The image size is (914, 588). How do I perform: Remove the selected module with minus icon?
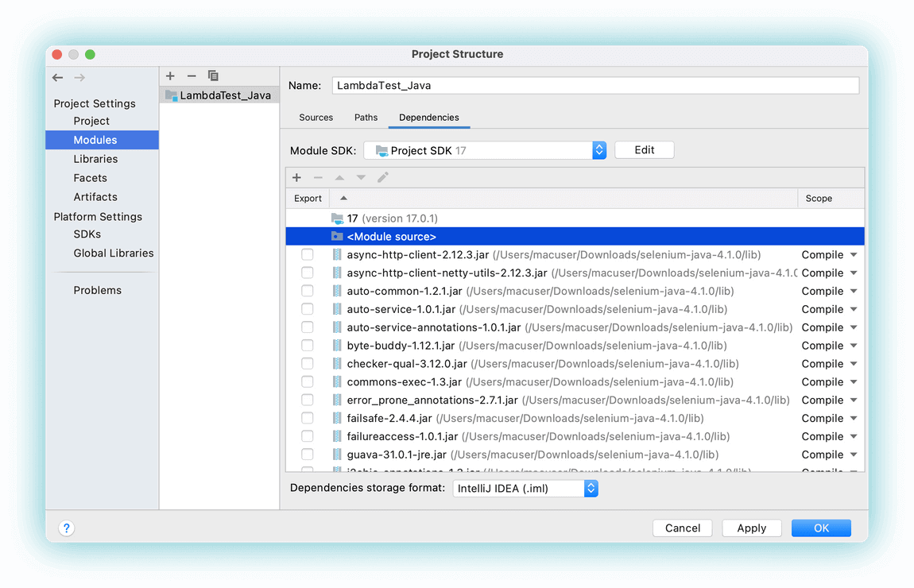192,75
